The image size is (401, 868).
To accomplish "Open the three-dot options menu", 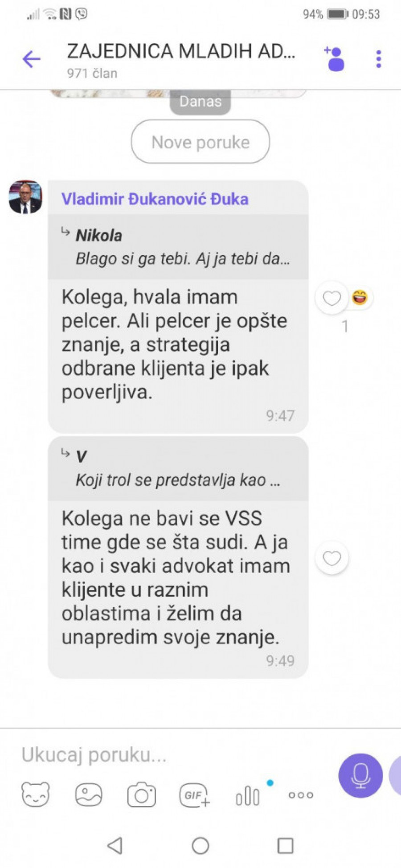I will 379,59.
